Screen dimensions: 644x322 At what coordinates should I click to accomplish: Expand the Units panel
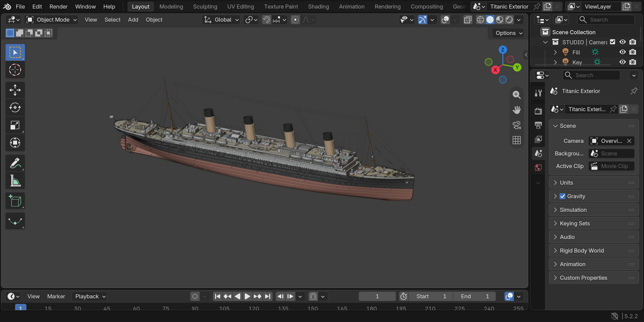coord(594,182)
